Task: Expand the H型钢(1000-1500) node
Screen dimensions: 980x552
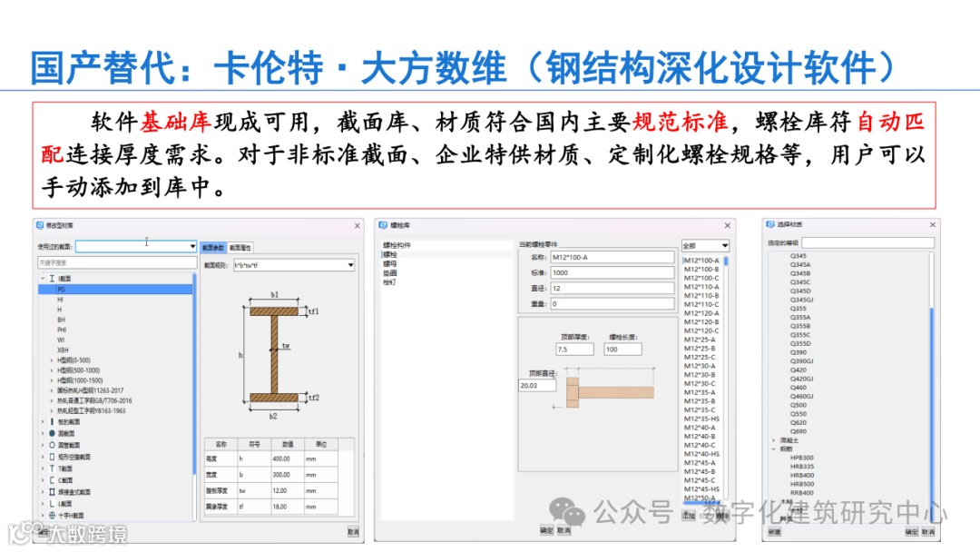Action: (x=51, y=380)
